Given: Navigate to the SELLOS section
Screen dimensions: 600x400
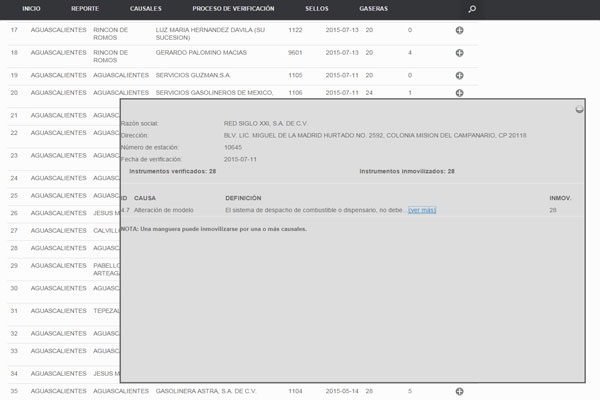Looking at the screenshot, I should [x=317, y=8].
